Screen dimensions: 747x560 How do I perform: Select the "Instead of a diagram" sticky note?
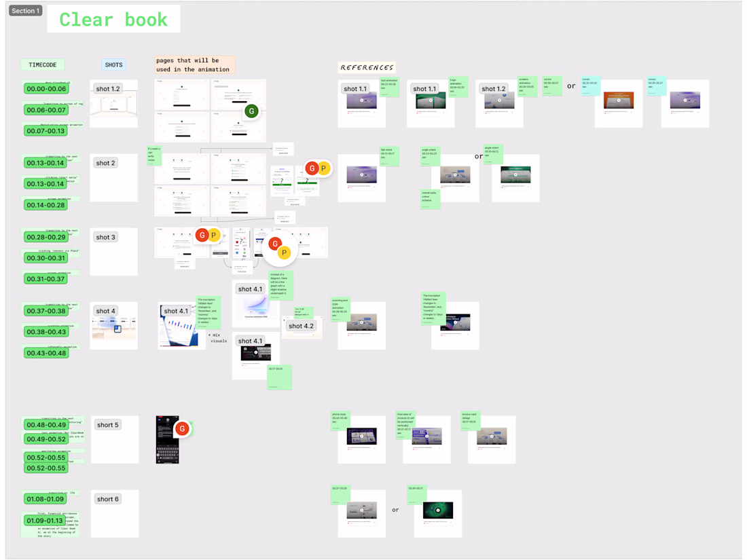pyautogui.click(x=281, y=286)
